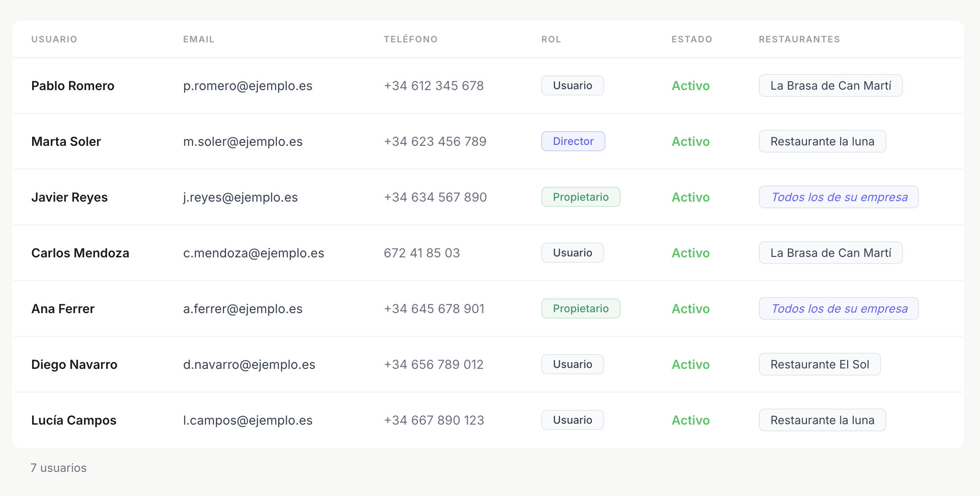This screenshot has height=496, width=980.
Task: Click the RESTAURANTES column header
Action: pos(799,39)
